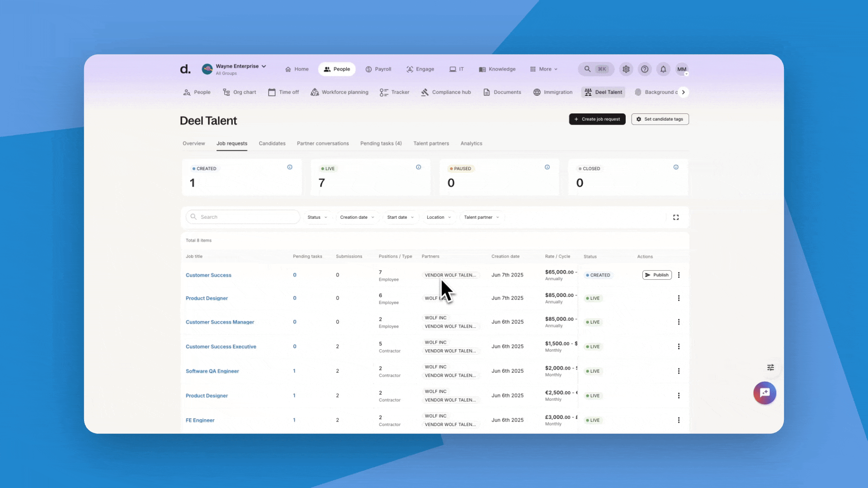Open Payroll in the main menu
Screen dimensions: 868x488
click(378, 69)
